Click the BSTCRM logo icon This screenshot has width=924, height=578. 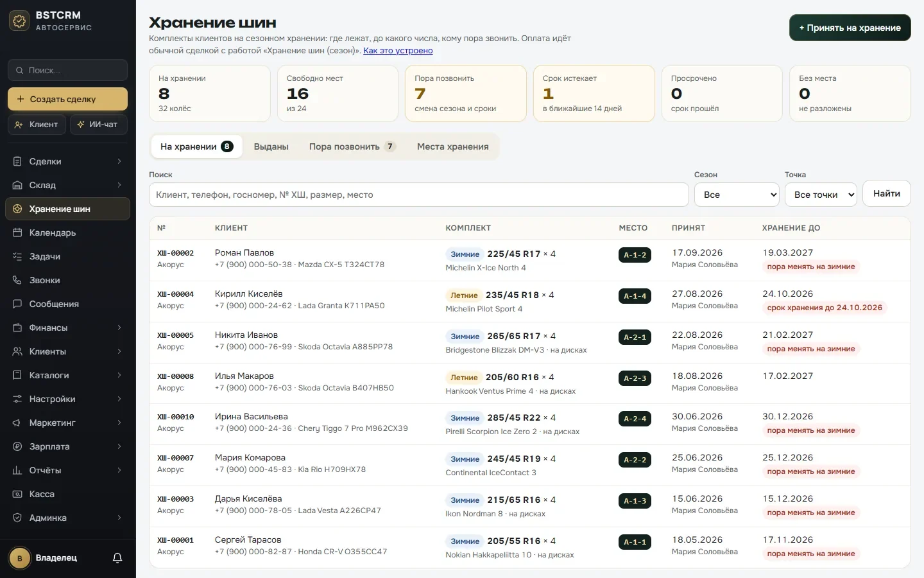(x=19, y=21)
